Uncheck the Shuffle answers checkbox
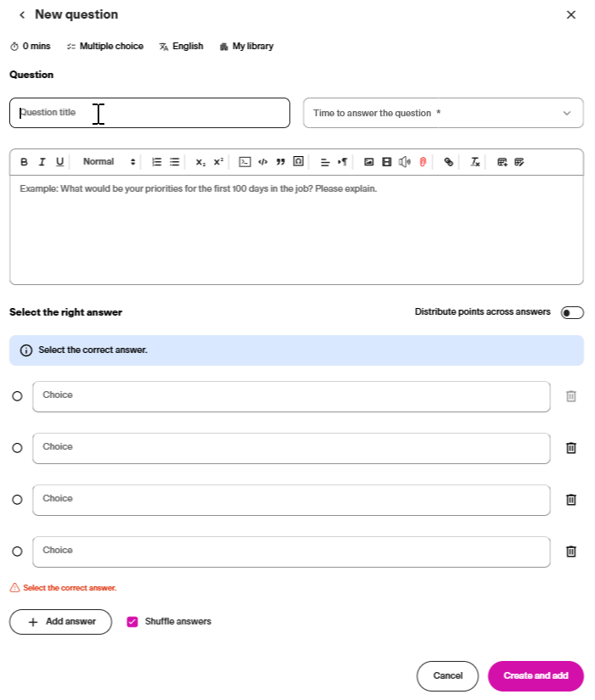The width and height of the screenshot is (595, 700). tap(132, 622)
